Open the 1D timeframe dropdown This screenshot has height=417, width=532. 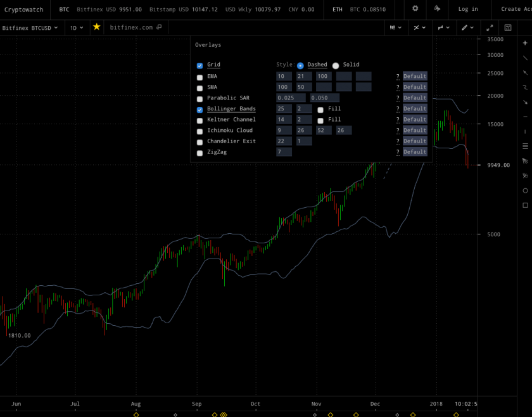pos(77,28)
